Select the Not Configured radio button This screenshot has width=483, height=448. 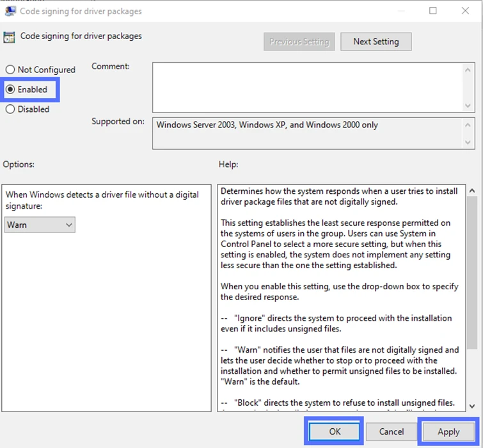coord(10,70)
